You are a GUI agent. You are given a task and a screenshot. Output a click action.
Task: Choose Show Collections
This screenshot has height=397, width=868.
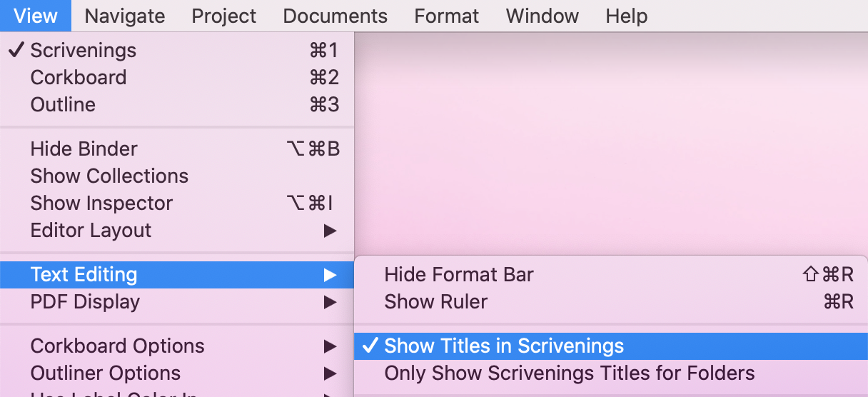tap(177, 176)
